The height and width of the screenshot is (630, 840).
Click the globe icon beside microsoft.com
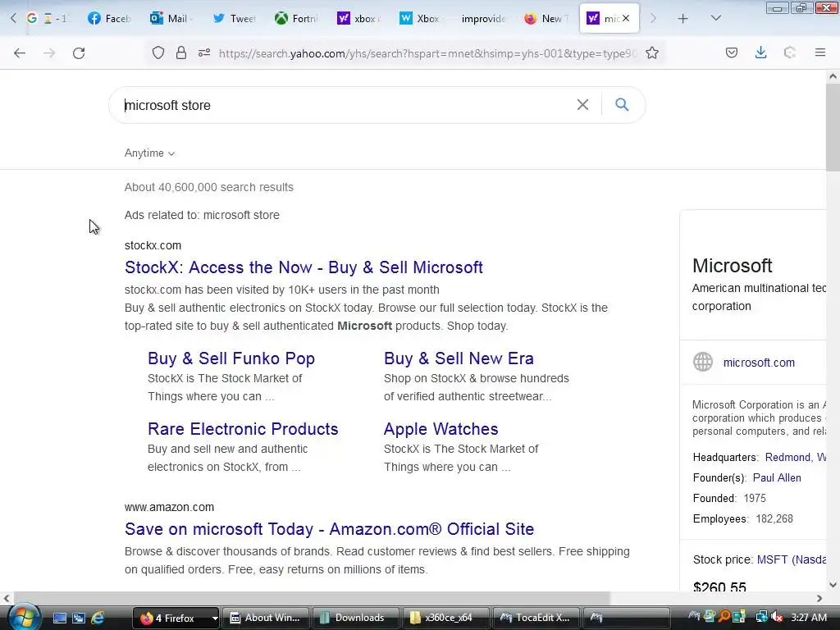tap(703, 362)
